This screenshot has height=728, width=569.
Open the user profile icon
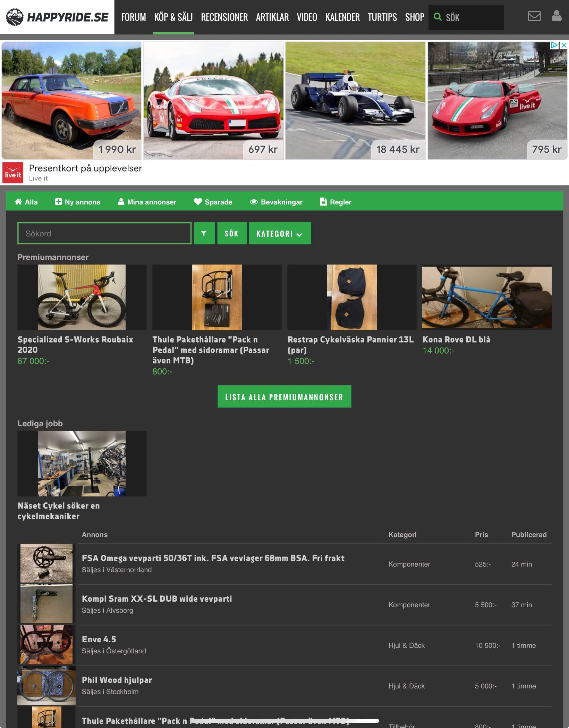point(556,16)
